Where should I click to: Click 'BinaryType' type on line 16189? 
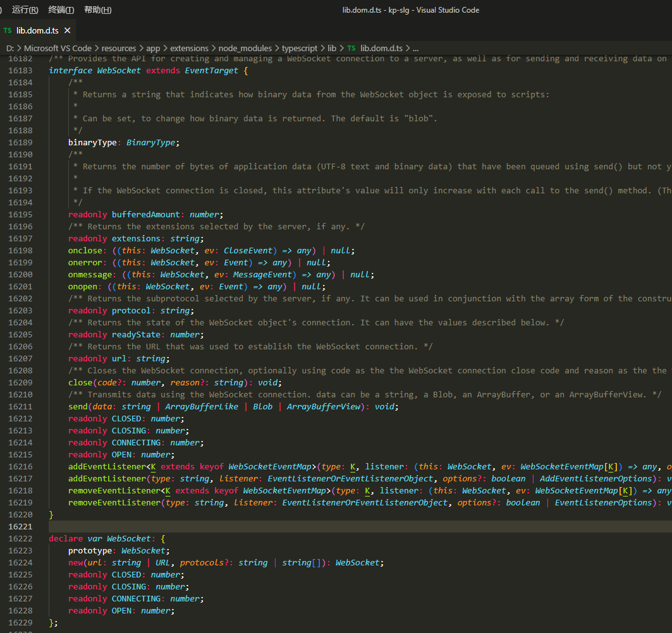click(x=150, y=142)
